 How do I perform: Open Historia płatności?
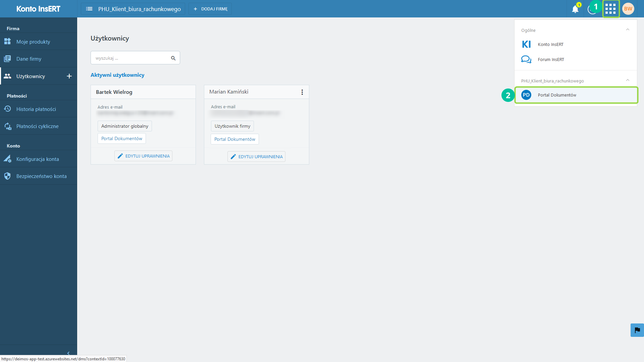point(39,109)
